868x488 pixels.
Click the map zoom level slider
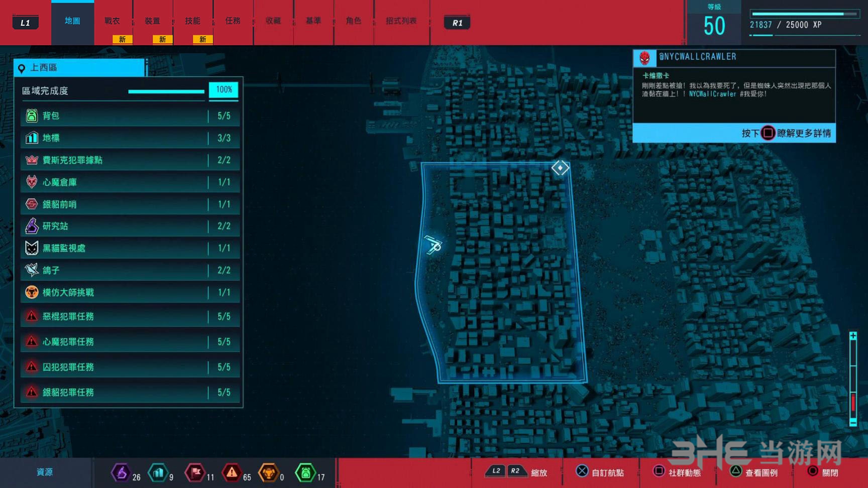coord(853,379)
